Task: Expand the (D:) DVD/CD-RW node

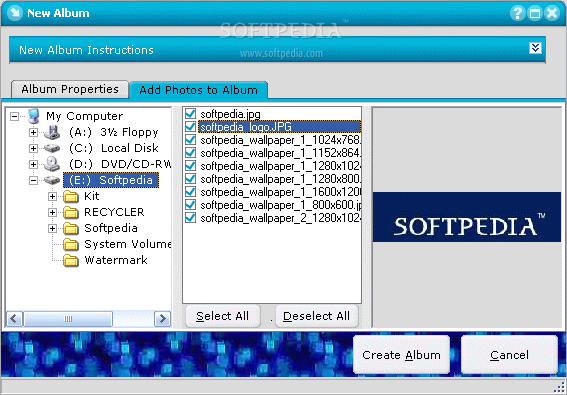Action: coord(33,164)
